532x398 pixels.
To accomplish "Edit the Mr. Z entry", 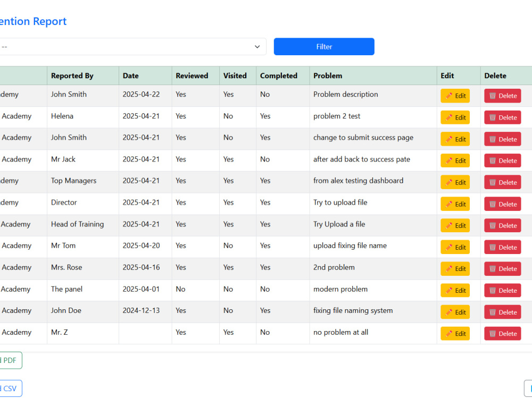I will 455,334.
